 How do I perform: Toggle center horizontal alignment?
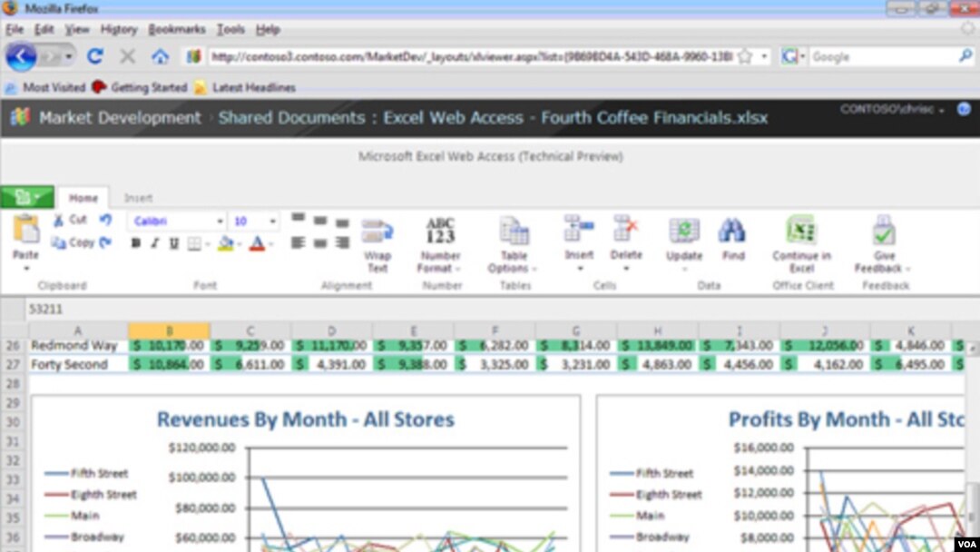[320, 243]
